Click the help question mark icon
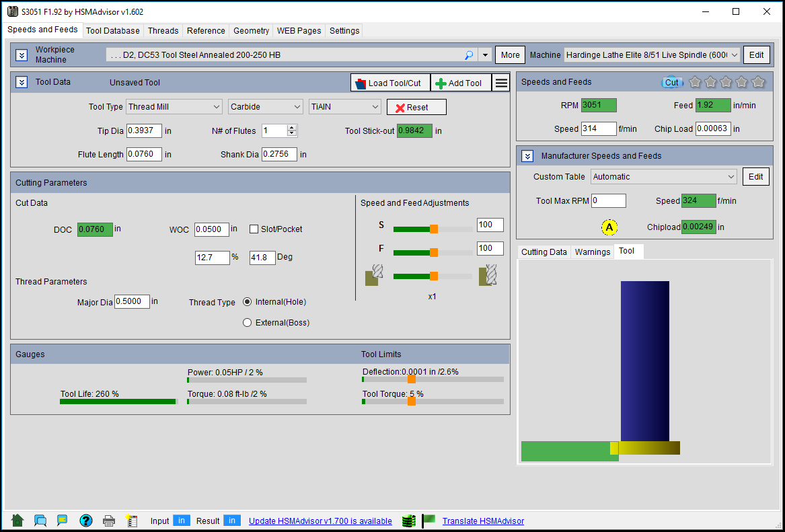This screenshot has width=785, height=532. tap(85, 521)
